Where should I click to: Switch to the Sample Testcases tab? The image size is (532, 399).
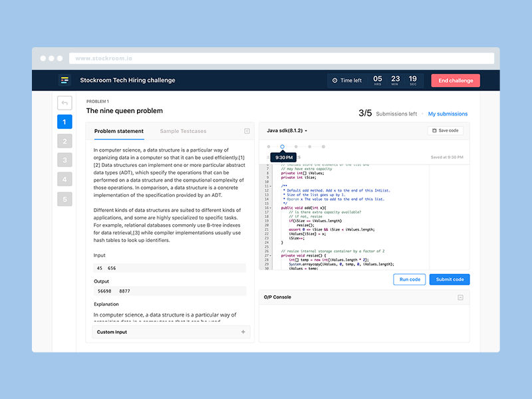point(183,131)
